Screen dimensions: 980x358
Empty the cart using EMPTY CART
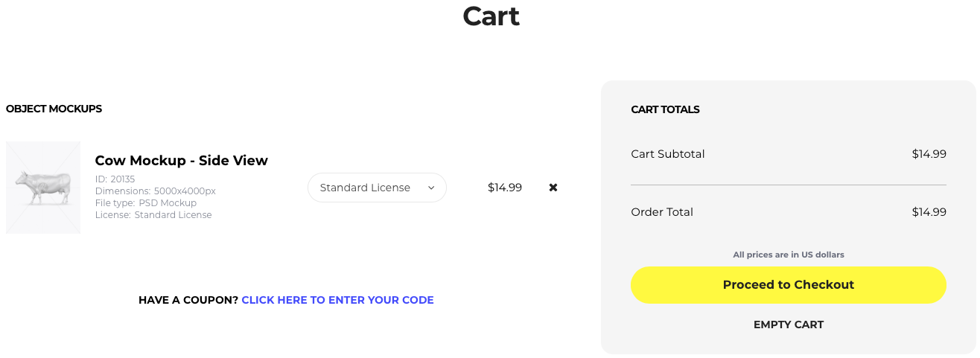[x=789, y=325]
